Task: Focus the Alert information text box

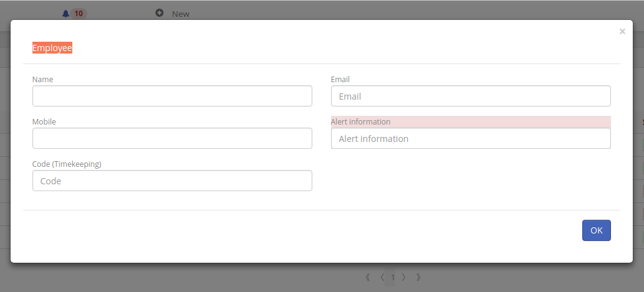Action: [471, 138]
